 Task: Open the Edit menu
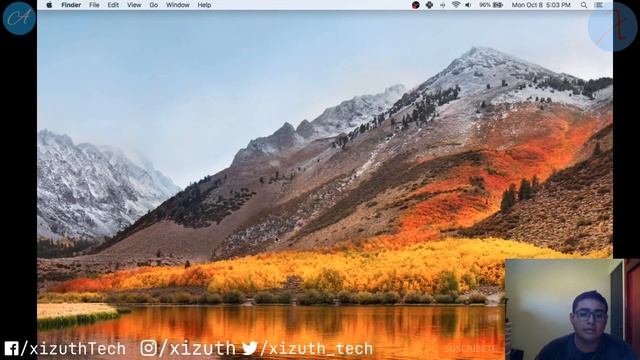[x=113, y=5]
